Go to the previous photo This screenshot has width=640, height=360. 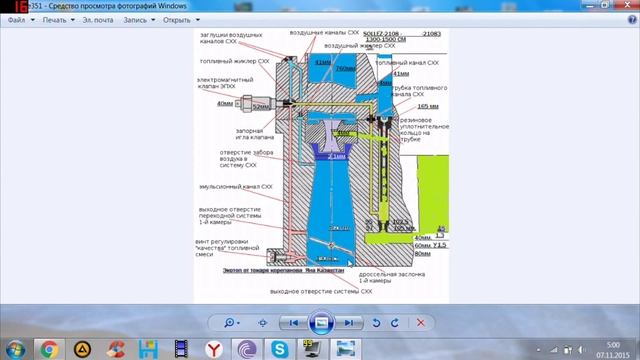[293, 323]
